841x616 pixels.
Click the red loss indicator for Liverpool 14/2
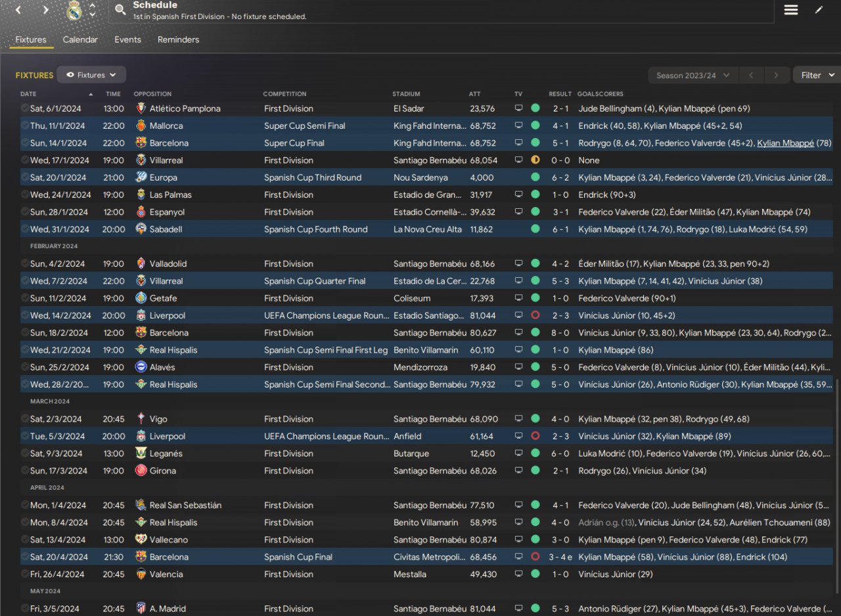coord(535,315)
